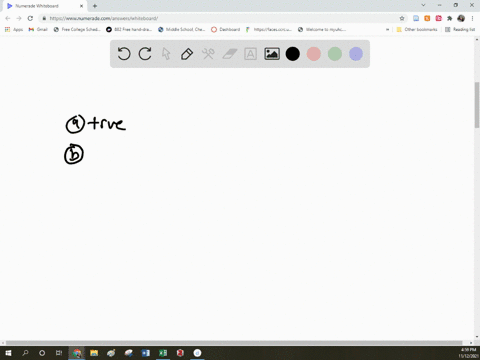
Task: Open a new browser tab
Action: (95, 6)
